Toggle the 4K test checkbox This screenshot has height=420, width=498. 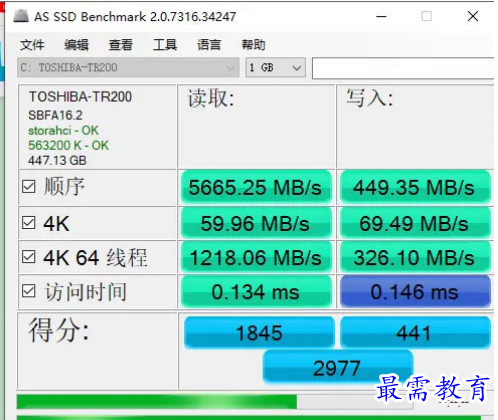29,223
